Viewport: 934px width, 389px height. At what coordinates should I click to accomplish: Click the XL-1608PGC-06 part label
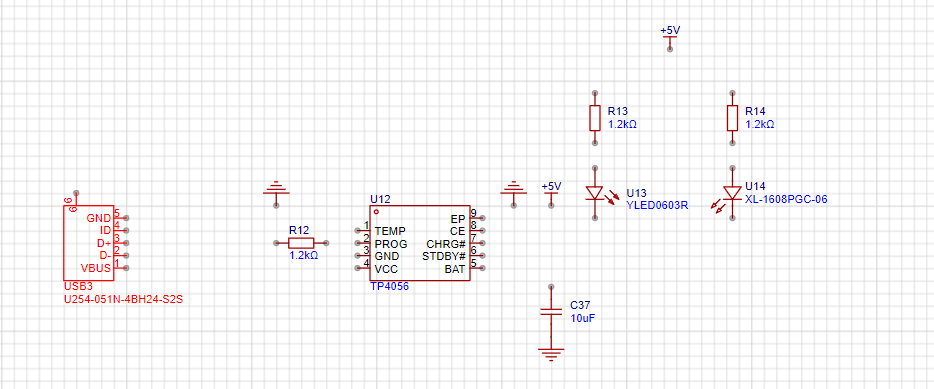click(x=786, y=199)
